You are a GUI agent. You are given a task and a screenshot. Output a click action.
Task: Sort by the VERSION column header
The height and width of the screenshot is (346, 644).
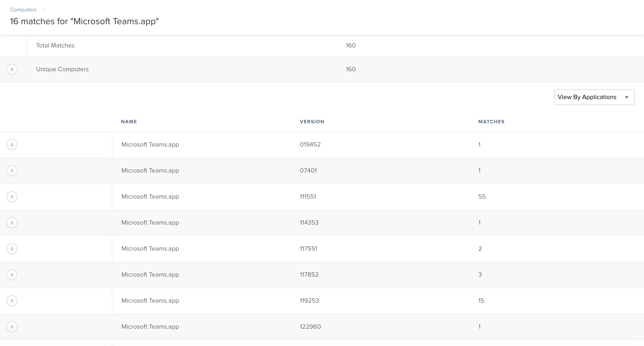coord(312,121)
